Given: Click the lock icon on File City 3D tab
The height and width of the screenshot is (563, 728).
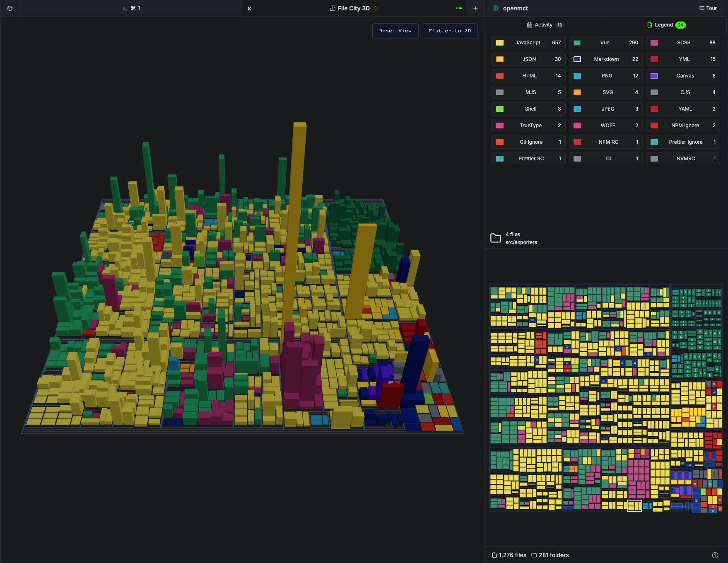Looking at the screenshot, I should coord(376,8).
